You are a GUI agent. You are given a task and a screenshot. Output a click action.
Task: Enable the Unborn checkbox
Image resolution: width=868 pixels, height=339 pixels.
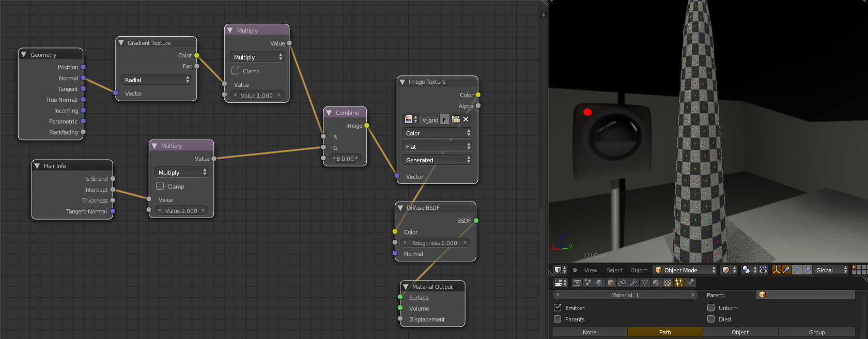click(x=711, y=307)
